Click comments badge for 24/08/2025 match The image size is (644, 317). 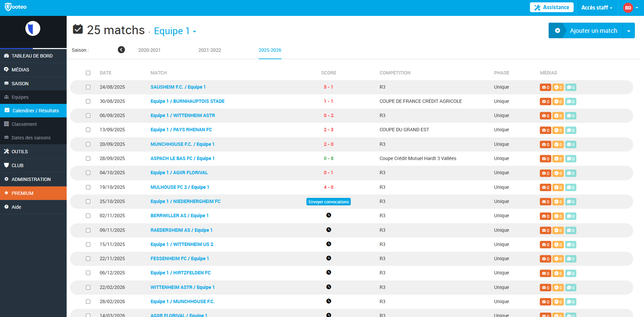571,87
